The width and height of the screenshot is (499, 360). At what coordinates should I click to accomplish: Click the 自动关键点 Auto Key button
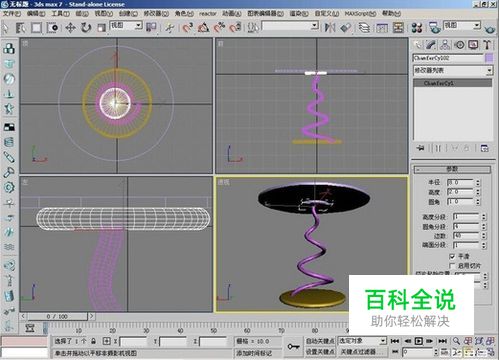pyautogui.click(x=320, y=341)
